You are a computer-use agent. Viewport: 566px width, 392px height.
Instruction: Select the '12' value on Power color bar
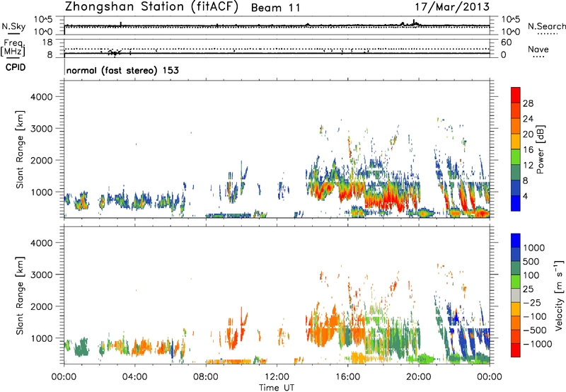528,166
